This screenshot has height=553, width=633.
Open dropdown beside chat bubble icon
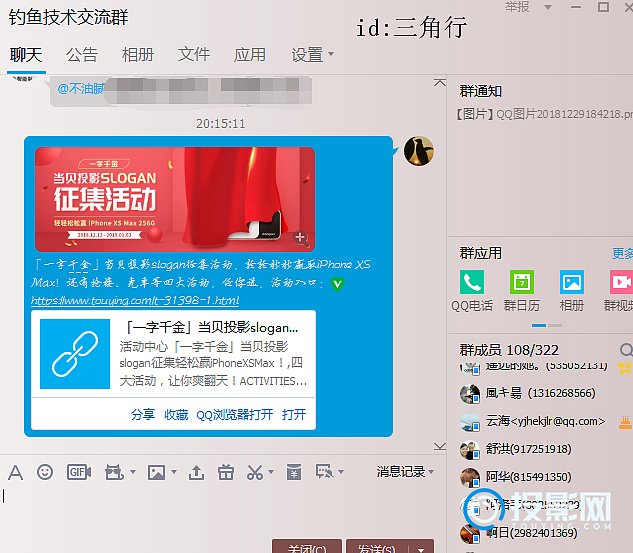341,471
